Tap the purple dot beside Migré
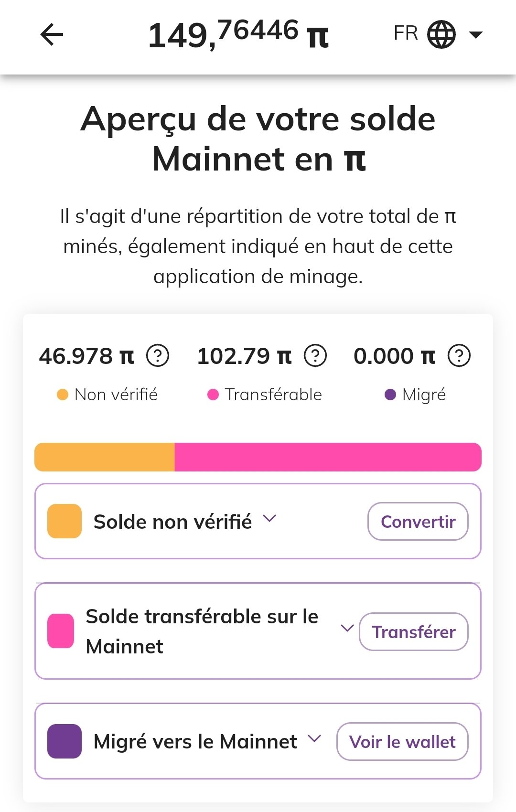516x812 pixels. [x=390, y=395]
